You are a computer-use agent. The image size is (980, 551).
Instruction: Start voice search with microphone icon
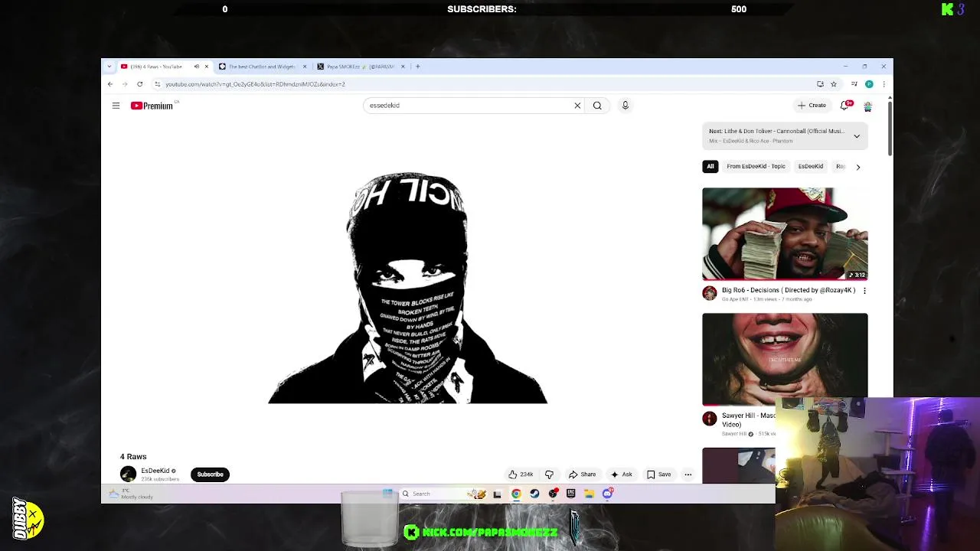(x=625, y=106)
